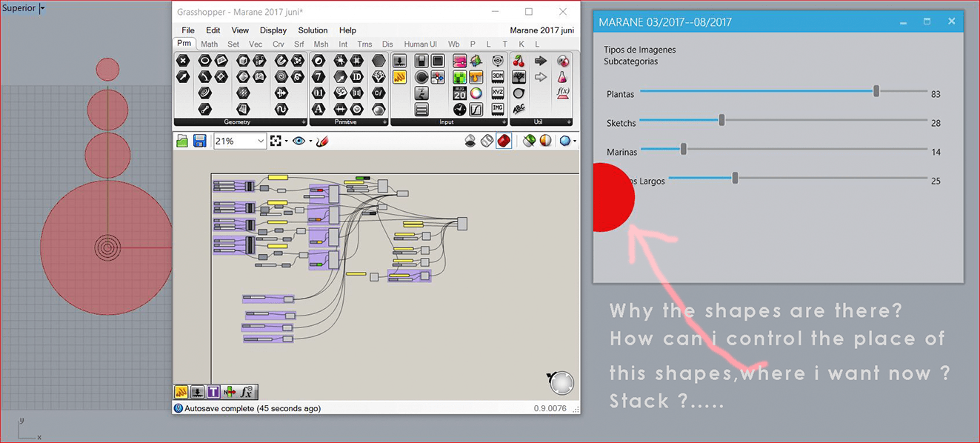This screenshot has height=443, width=980.
Task: Open the Edit menu
Action: point(213,30)
